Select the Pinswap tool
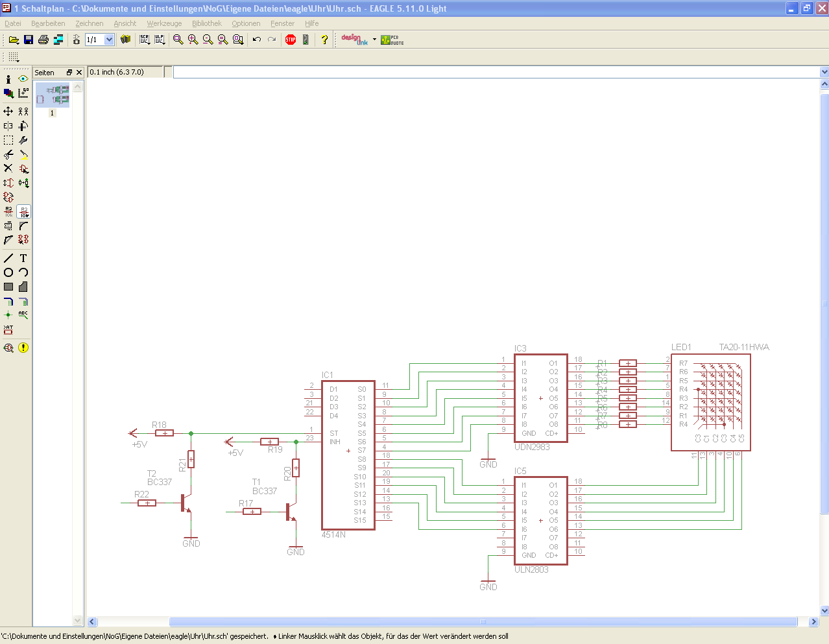The height and width of the screenshot is (644, 829). 8,183
